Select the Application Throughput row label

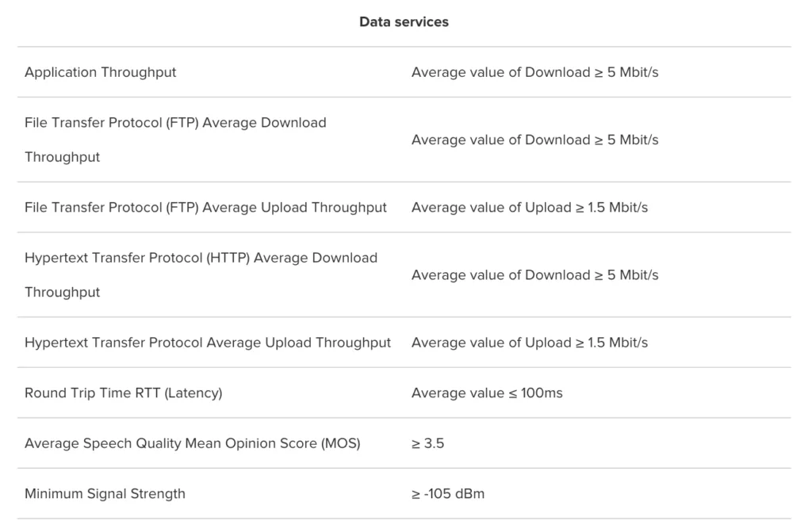pyautogui.click(x=101, y=72)
